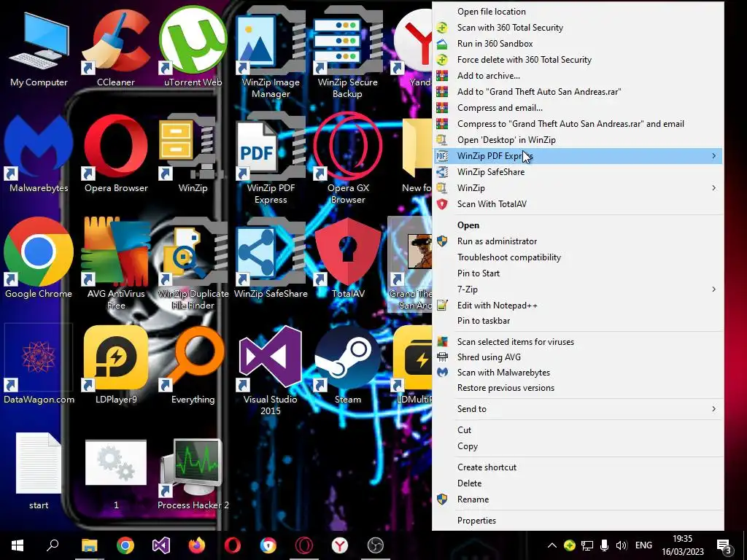Select the Everything search shortcut
This screenshot has height=560, width=747.
(x=193, y=365)
